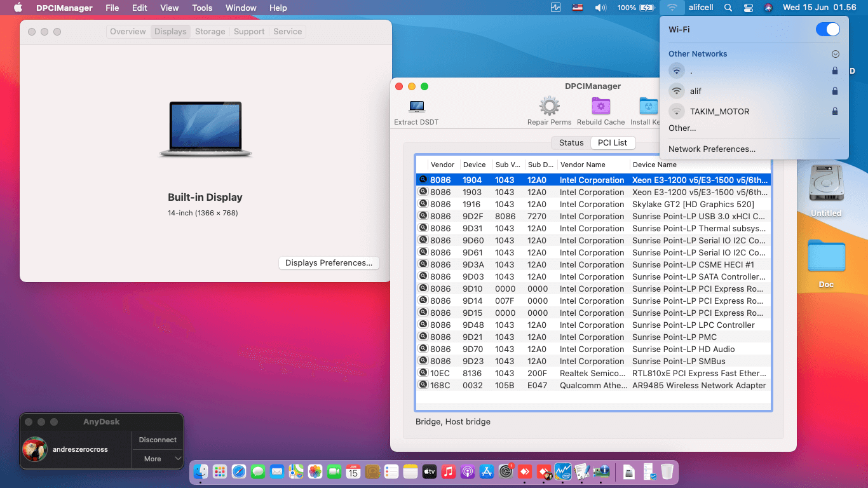Turn off Wi-Fi with the toggle
Viewport: 868px width, 488px height.
[827, 29]
